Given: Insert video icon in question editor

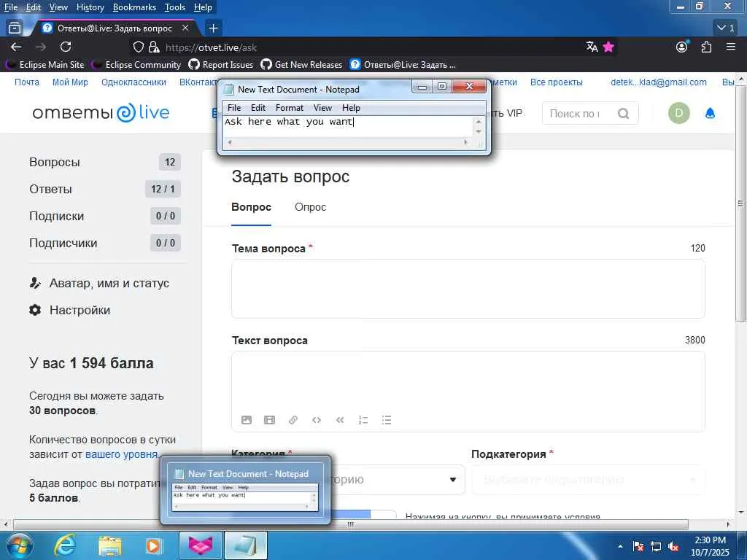Looking at the screenshot, I should click(270, 420).
